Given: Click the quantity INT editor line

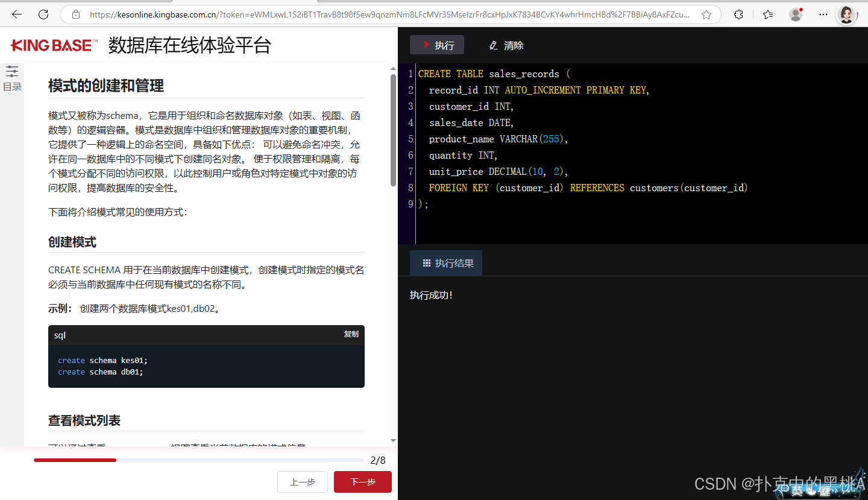Looking at the screenshot, I should pyautogui.click(x=463, y=156).
